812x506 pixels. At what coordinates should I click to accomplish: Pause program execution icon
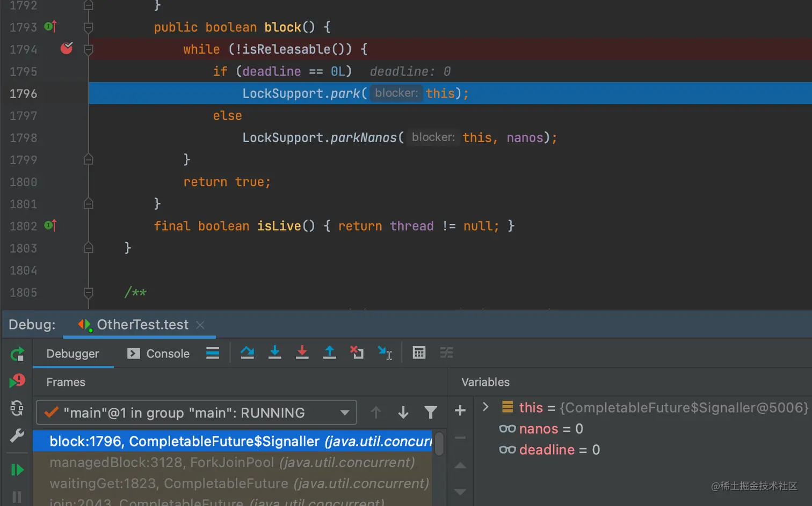click(17, 497)
